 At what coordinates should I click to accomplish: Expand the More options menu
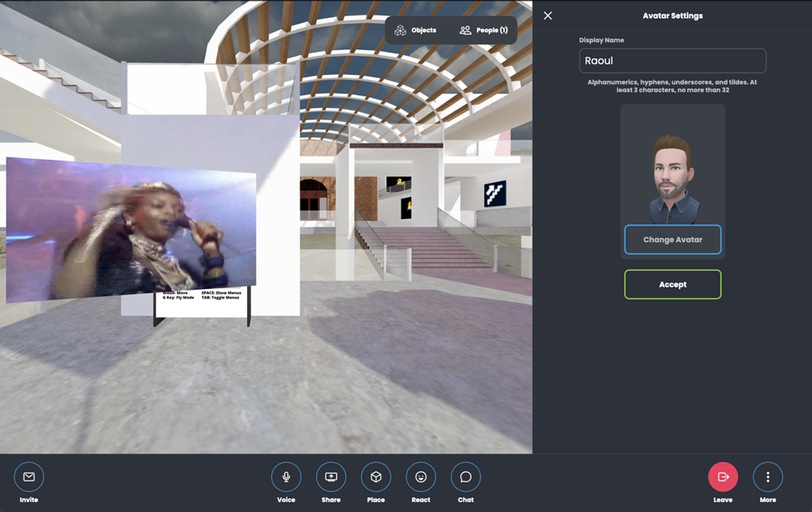pyautogui.click(x=767, y=477)
